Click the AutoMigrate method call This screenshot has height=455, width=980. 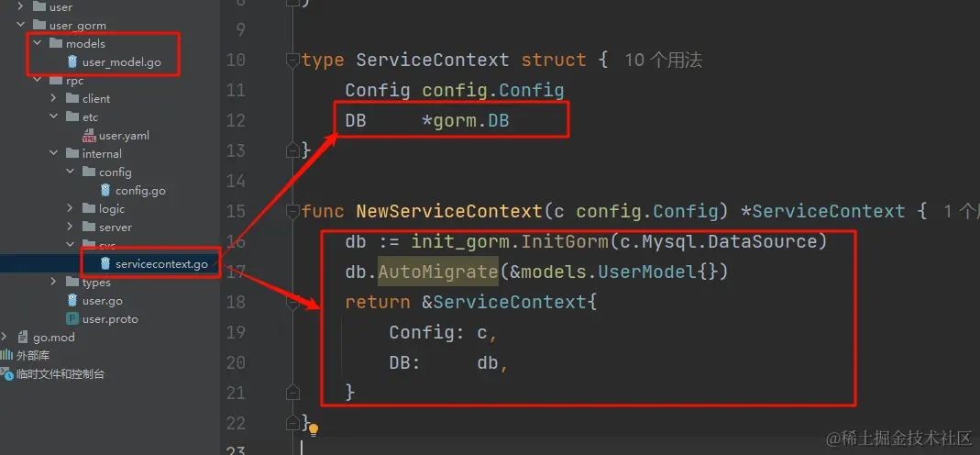437,272
